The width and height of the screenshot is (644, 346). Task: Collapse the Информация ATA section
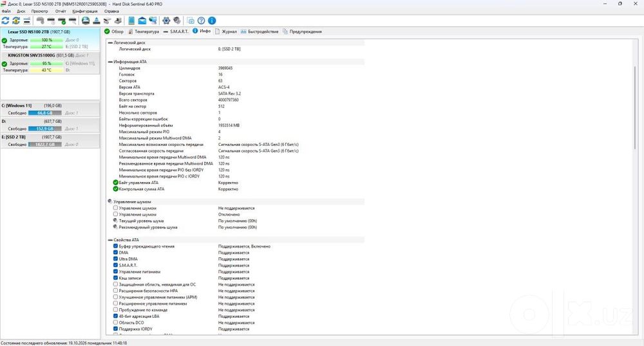pos(110,62)
